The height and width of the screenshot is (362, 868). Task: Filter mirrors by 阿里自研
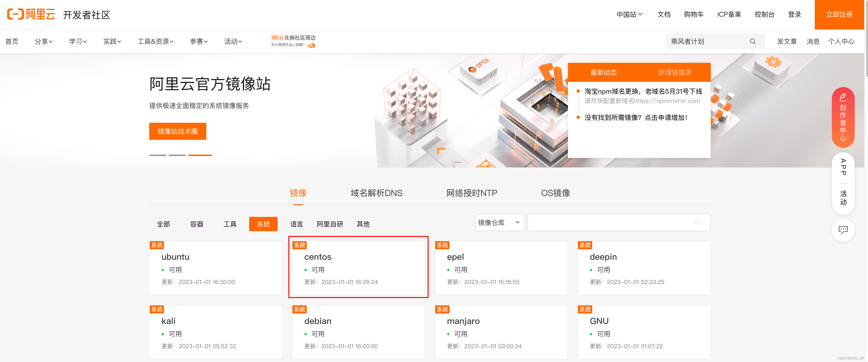[x=330, y=224]
